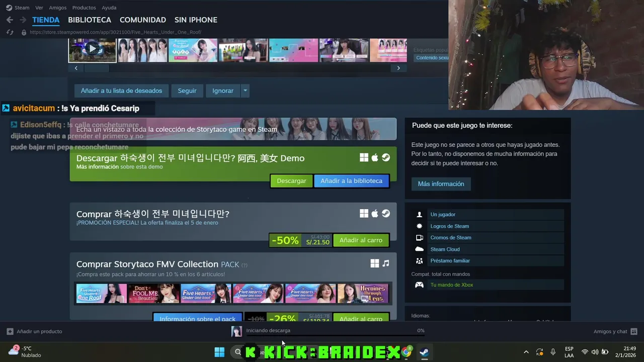Viewport: 644px width, 362px height.
Task: Open the Storytaco collection banner
Action: (233, 129)
